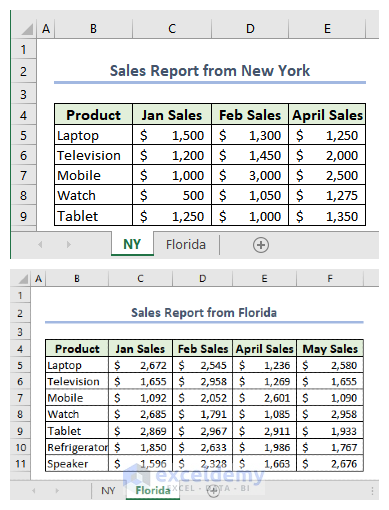This screenshot has width=389, height=510.
Task: Select column C header in top sheet
Action: click(x=172, y=29)
